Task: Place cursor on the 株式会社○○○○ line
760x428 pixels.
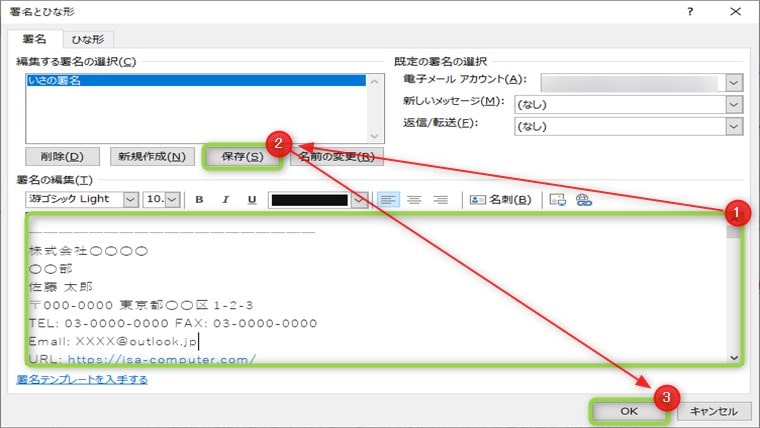Action: (88, 251)
